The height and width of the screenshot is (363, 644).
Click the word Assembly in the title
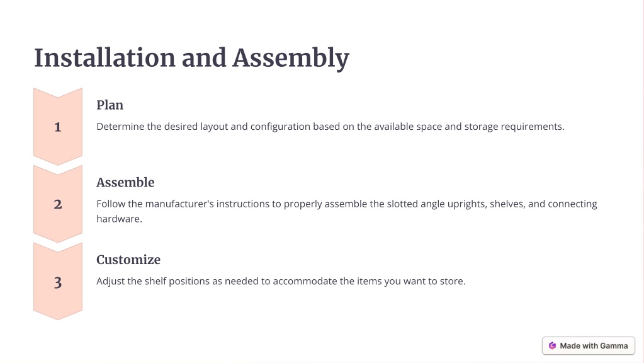point(291,59)
